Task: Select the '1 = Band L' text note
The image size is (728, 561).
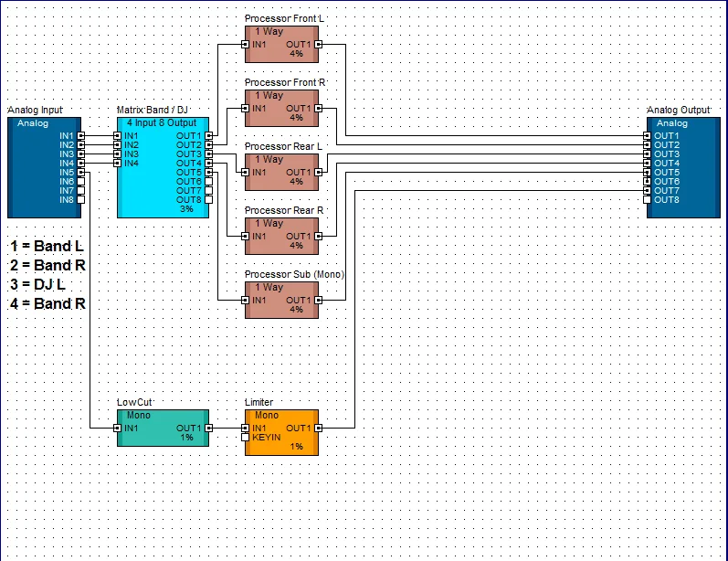Action: [x=47, y=246]
